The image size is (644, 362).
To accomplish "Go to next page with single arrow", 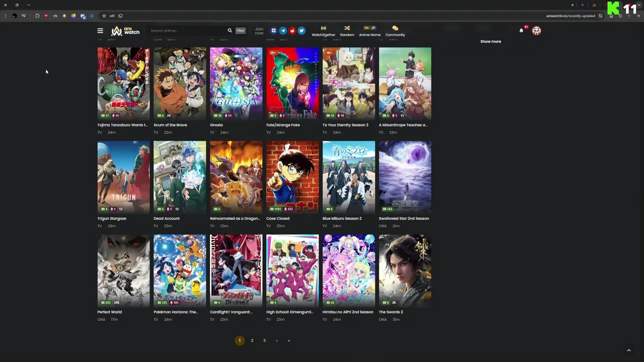I will (x=276, y=340).
